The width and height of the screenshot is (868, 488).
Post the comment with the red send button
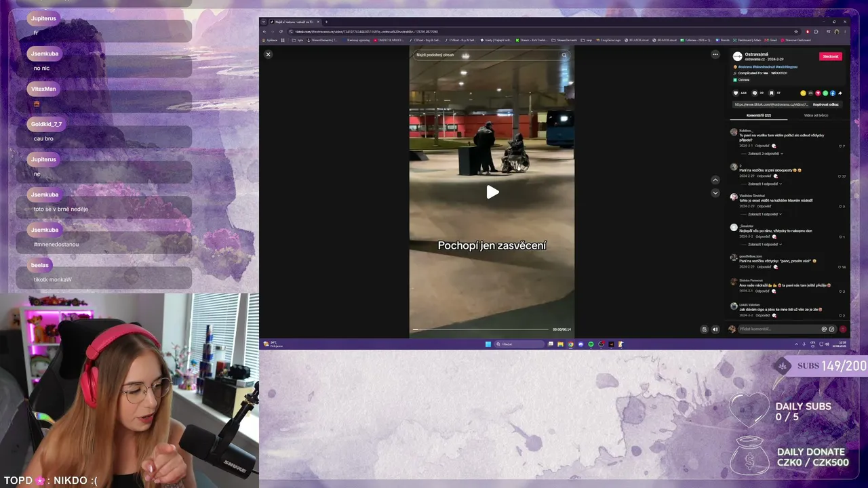[x=843, y=329]
